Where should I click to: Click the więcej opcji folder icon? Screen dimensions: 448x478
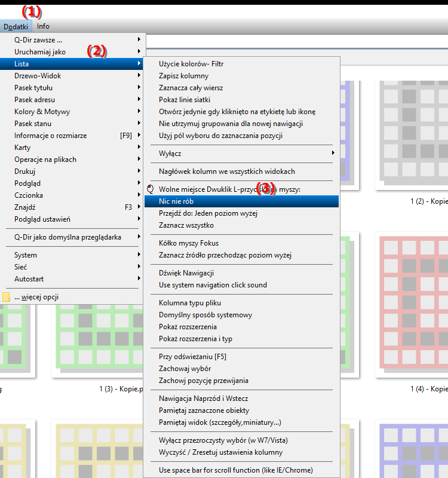pos(6,297)
